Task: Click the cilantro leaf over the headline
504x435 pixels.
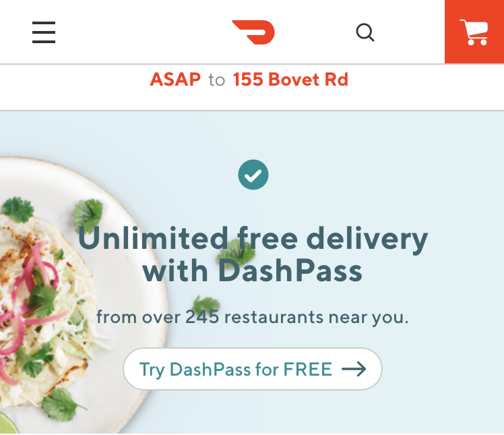Action: point(237,252)
